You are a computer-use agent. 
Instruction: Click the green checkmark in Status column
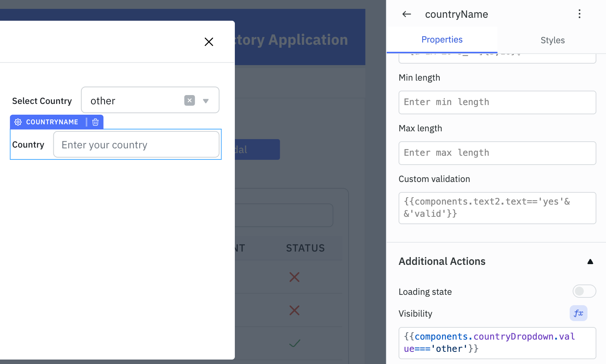pos(294,343)
